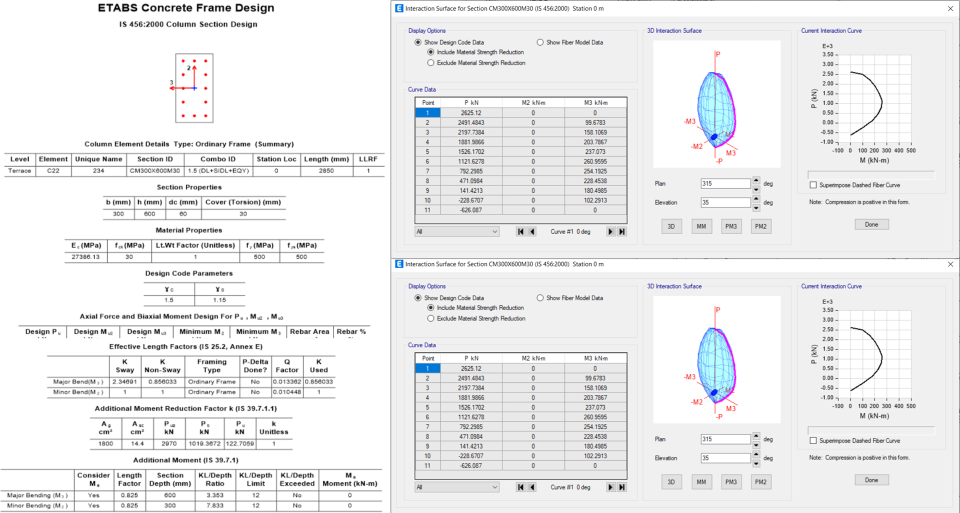
Task: Jump to first curve in upper dialog
Action: [521, 232]
